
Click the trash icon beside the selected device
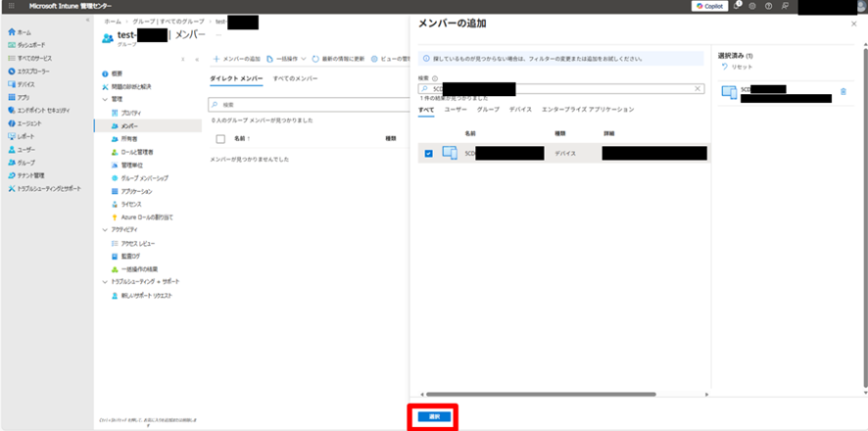pos(844,92)
